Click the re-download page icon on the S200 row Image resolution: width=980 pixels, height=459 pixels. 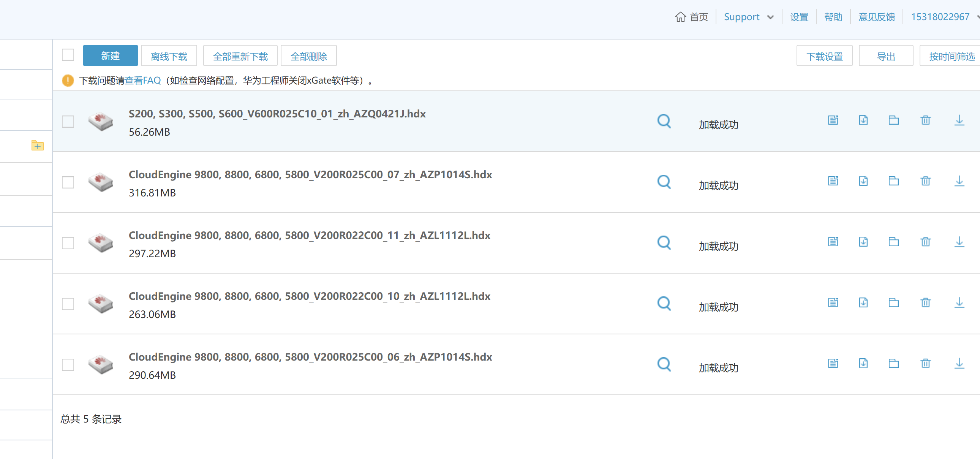pyautogui.click(x=863, y=120)
